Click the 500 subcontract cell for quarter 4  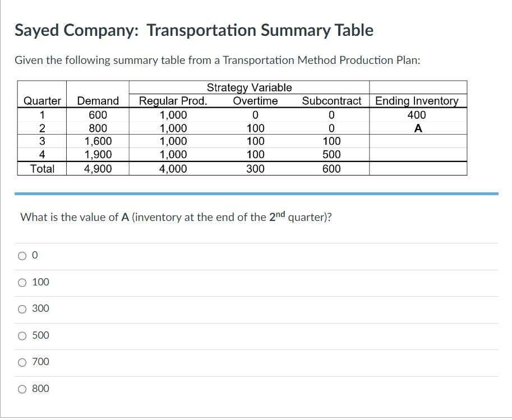[331, 155]
